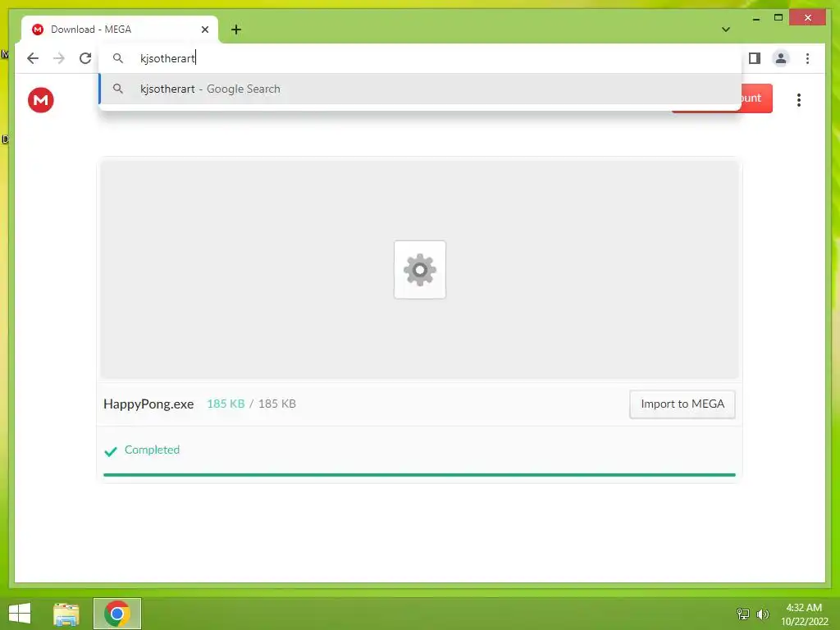This screenshot has width=840, height=630.
Task: Open the network tray icon
Action: 743,614
